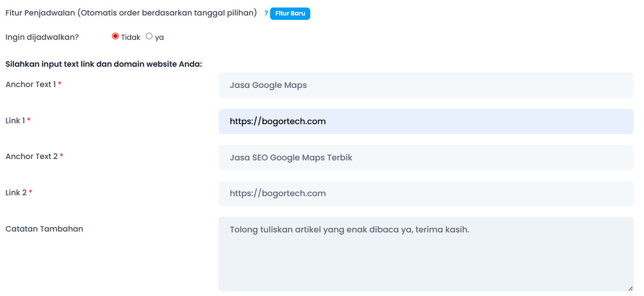Click the Catatan Tambahan textarea
Viewport: 644px width, 296px height.
click(x=426, y=254)
